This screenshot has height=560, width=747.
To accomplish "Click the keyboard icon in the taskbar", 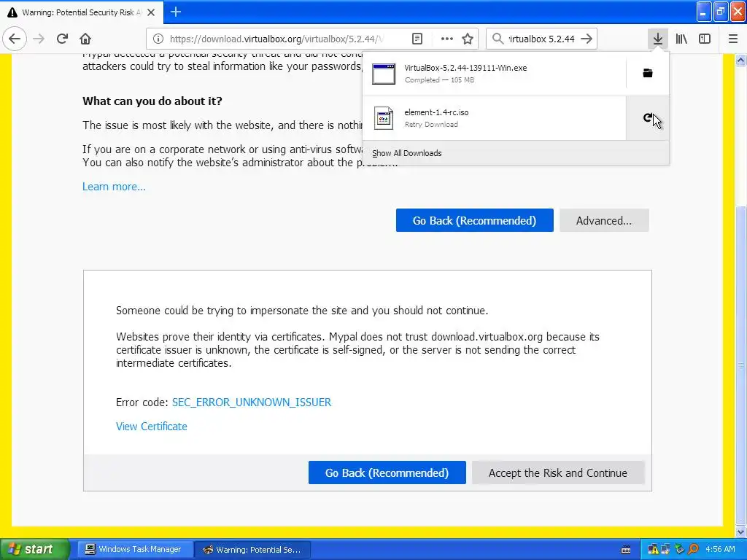I will [x=626, y=550].
